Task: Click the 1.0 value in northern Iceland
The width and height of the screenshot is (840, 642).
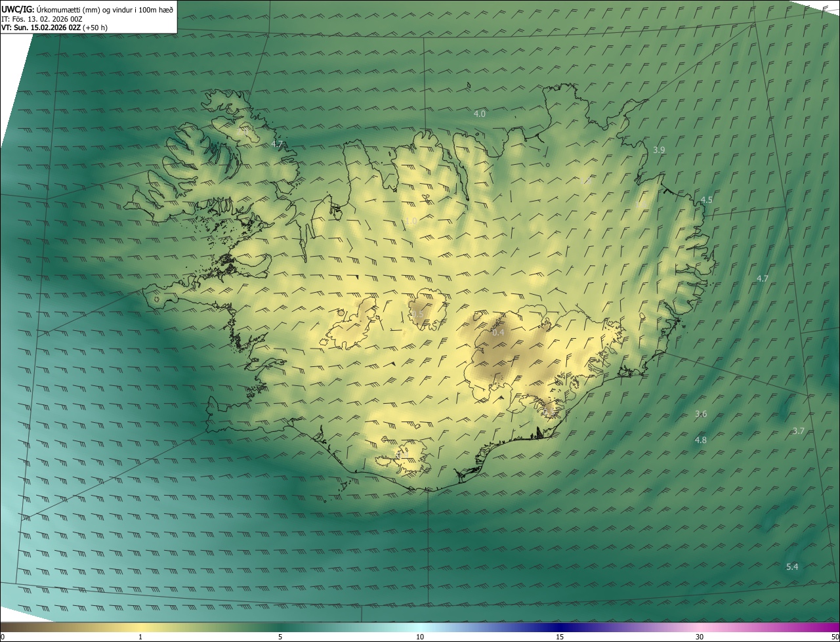Action: 411,221
